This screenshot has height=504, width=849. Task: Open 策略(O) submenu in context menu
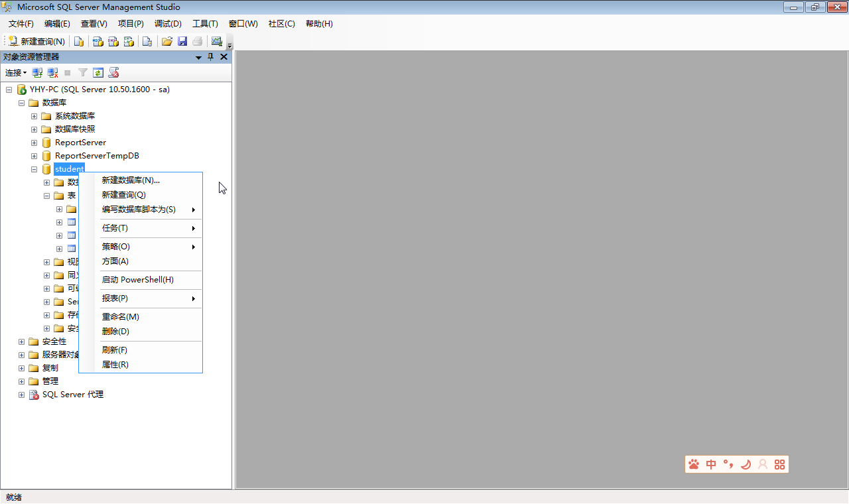point(141,247)
